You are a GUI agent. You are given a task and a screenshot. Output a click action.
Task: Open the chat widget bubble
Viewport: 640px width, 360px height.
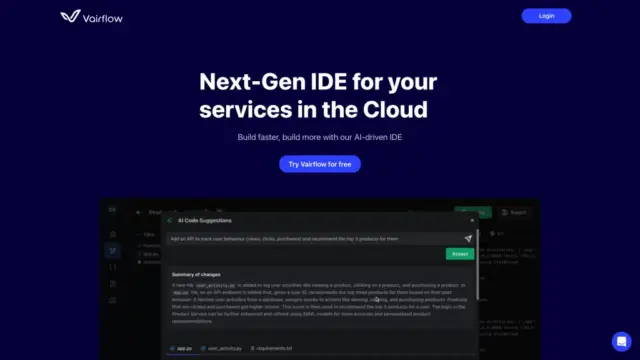(621, 341)
